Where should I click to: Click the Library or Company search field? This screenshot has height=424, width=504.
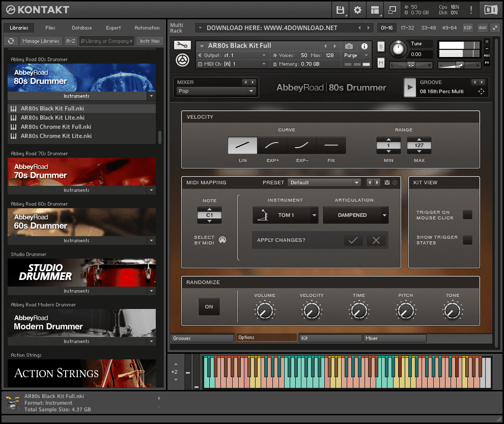[x=106, y=41]
